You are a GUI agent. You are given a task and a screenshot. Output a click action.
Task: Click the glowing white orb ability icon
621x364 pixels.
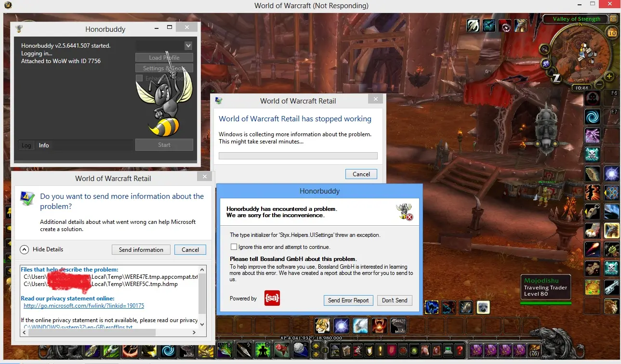click(x=342, y=325)
